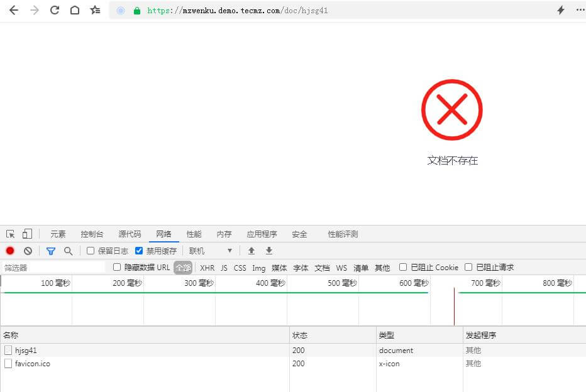Switch to the 控制台 tab
The height and width of the screenshot is (392, 586).
92,234
